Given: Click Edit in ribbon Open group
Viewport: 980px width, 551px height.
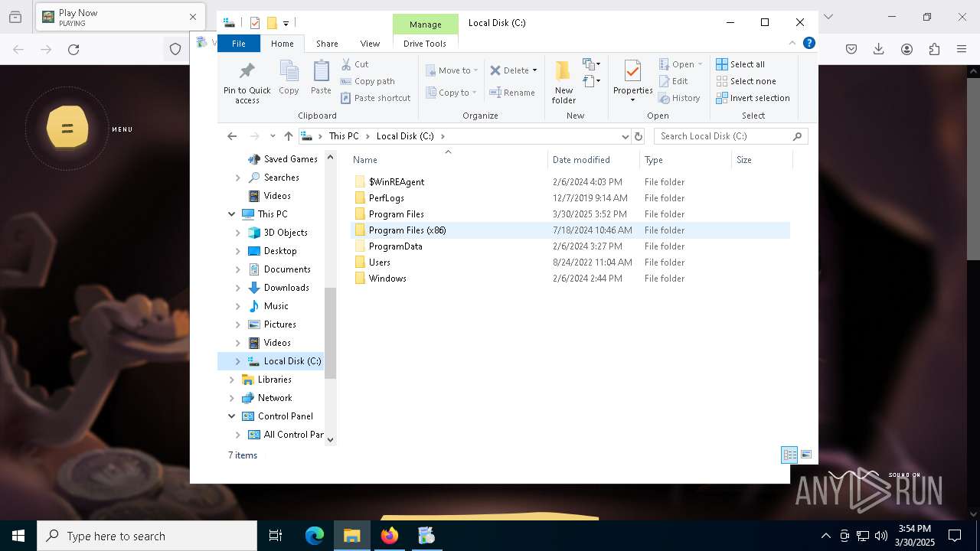Looking at the screenshot, I should (x=674, y=81).
